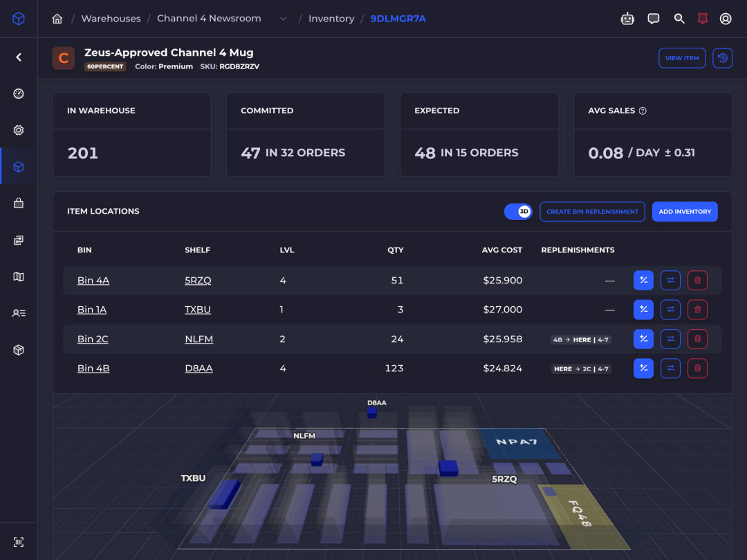Open Channel 4 Newsroom breadcrumb

pyautogui.click(x=209, y=19)
